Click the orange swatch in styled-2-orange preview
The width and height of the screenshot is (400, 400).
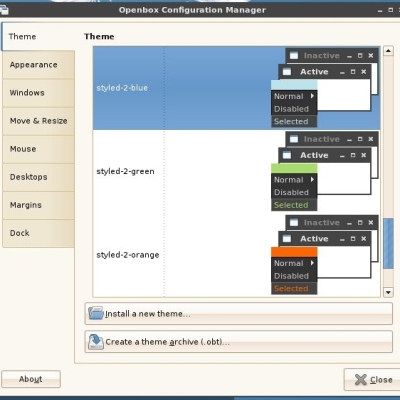pyautogui.click(x=294, y=252)
